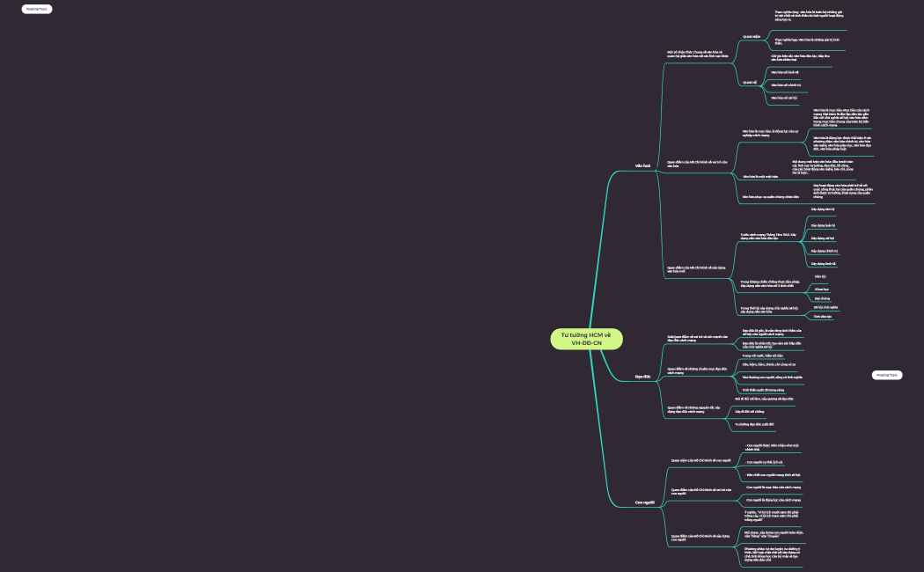Click the Floating Topic in the top-left corner
Viewport: 924px width, 572px height.
click(36, 9)
